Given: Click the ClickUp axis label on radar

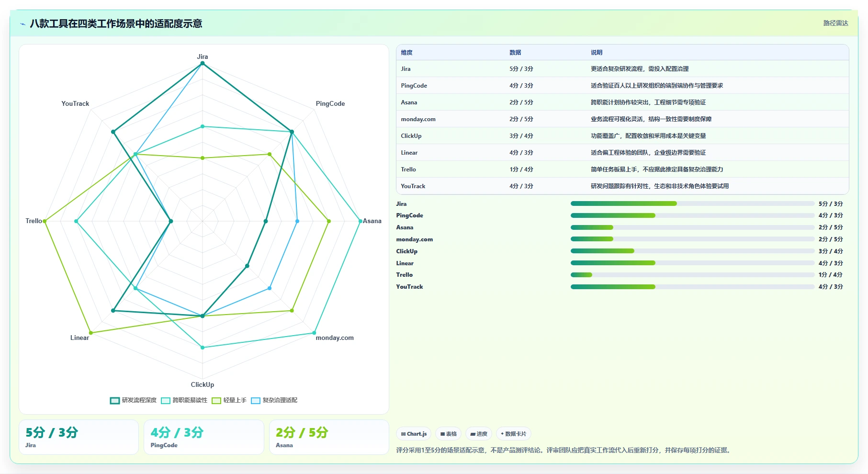Looking at the screenshot, I should (203, 384).
